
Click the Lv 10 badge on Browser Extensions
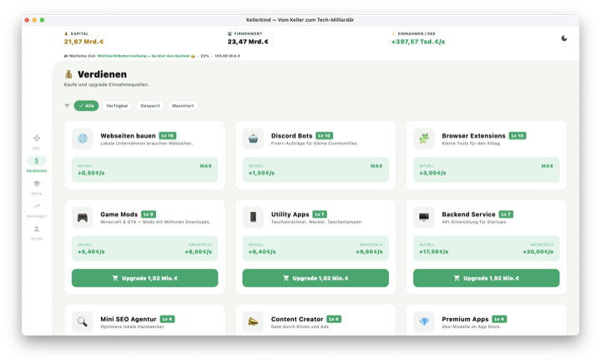click(x=518, y=135)
